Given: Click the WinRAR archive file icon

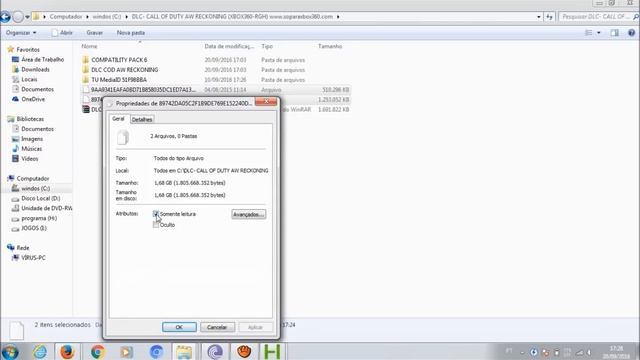Looking at the screenshot, I should tap(86, 109).
